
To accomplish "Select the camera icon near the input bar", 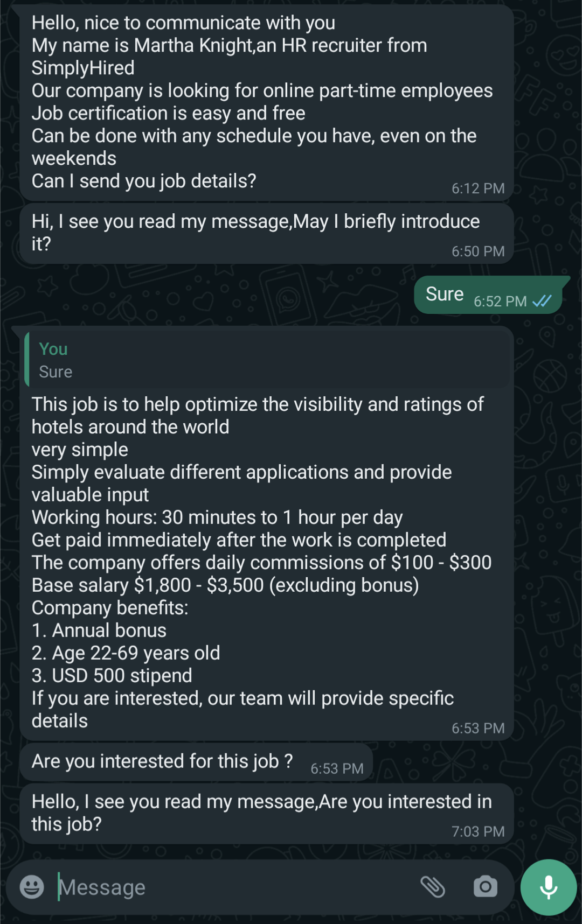I will [x=484, y=887].
